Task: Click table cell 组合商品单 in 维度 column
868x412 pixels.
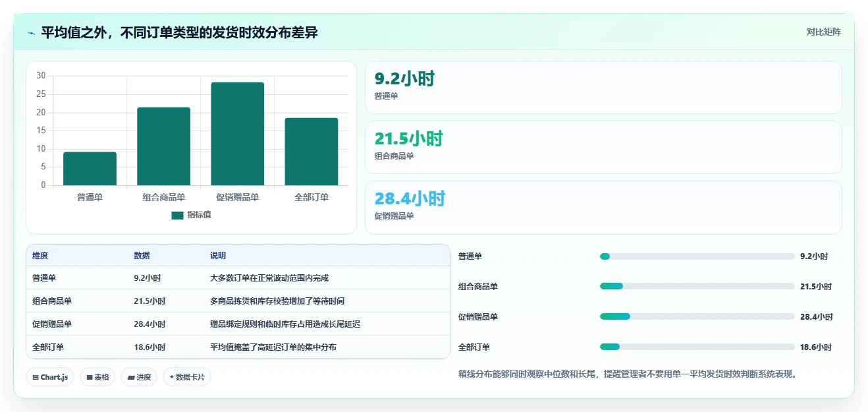Action: tap(52, 301)
